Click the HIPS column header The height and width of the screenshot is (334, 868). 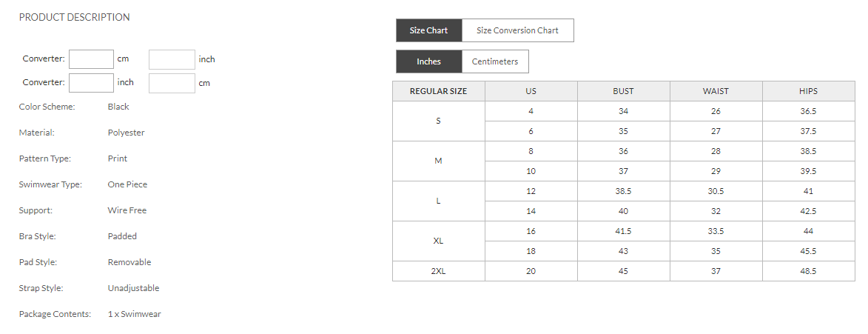(x=808, y=91)
